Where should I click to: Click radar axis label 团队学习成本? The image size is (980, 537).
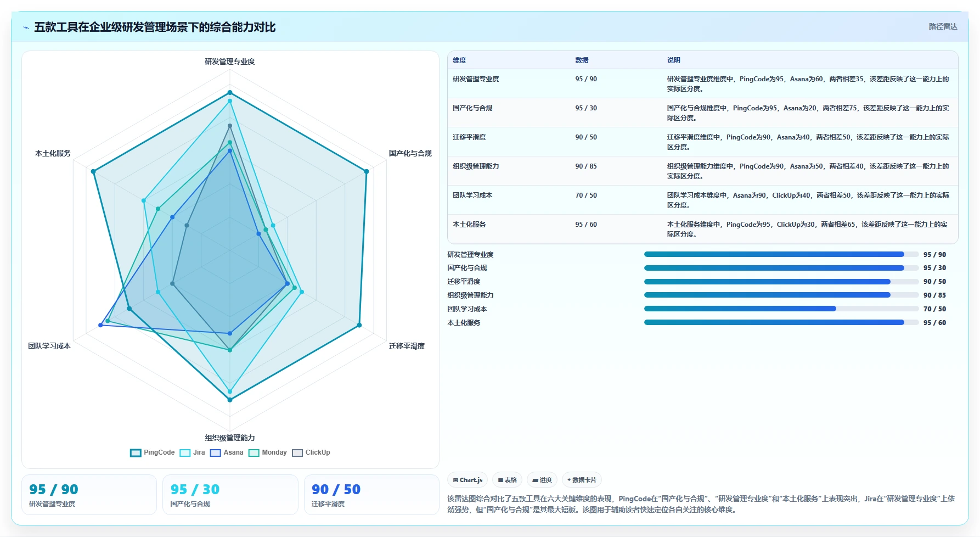[x=49, y=346]
